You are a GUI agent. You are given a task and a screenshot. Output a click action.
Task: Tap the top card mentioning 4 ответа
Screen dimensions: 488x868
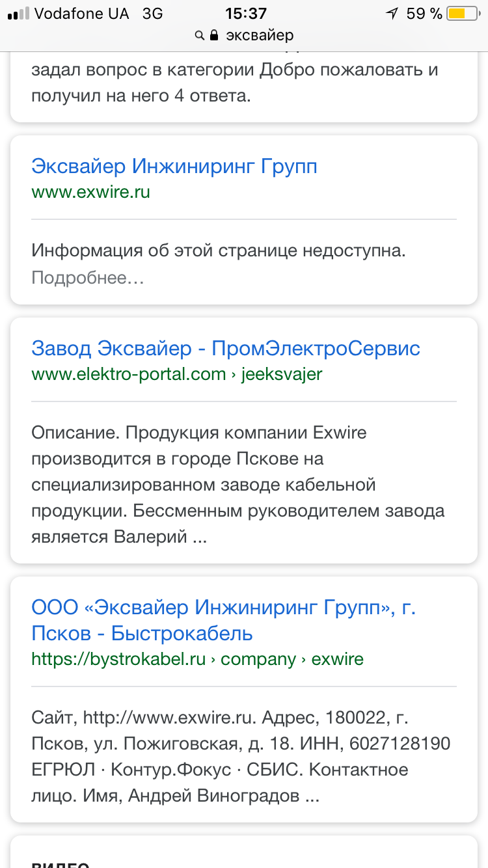coord(234,83)
